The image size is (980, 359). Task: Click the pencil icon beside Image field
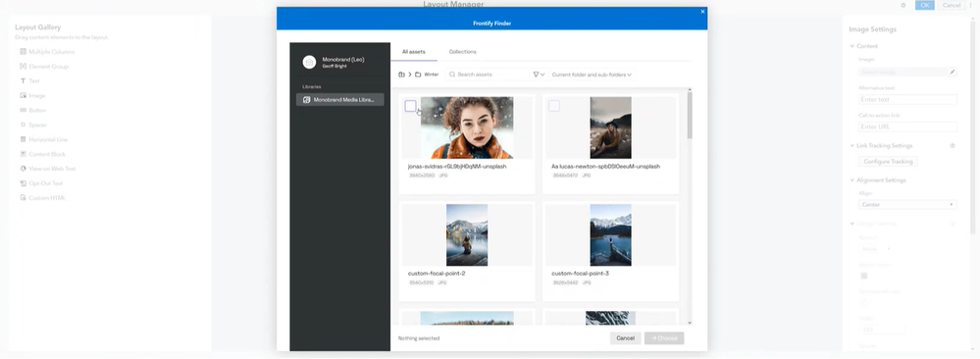[x=953, y=72]
